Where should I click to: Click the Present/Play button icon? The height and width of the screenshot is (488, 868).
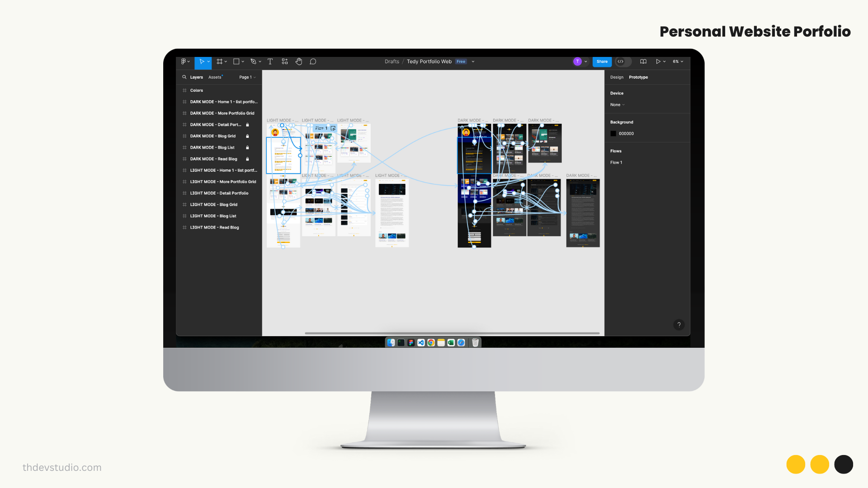click(658, 61)
